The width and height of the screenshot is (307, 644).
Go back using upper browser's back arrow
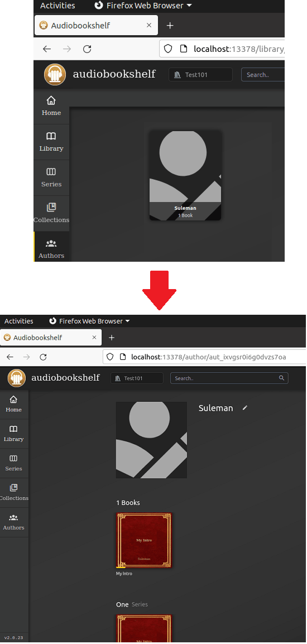click(47, 49)
